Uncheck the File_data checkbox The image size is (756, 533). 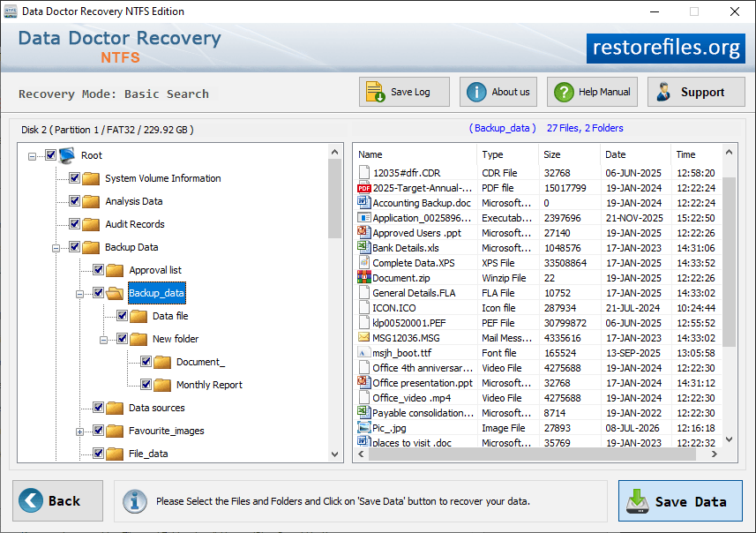pos(98,454)
